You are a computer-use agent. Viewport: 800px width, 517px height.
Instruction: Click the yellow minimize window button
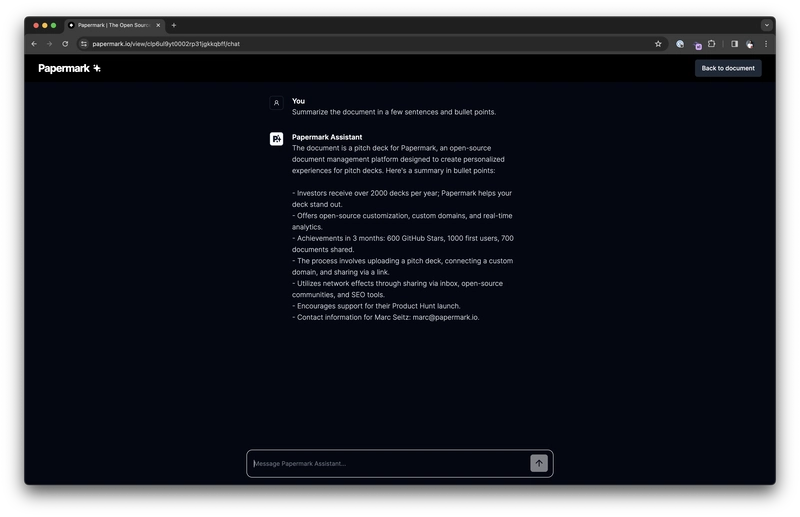point(44,25)
